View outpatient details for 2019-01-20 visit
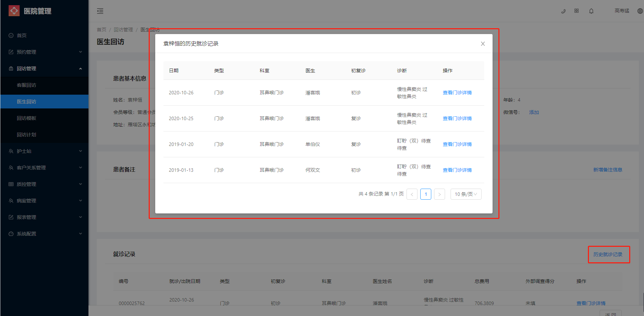 pos(457,144)
